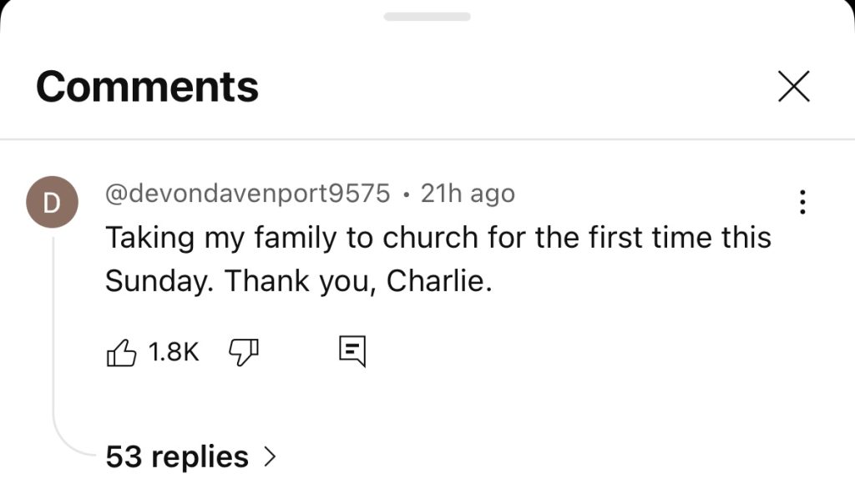Click the 21h ago timestamp

click(x=468, y=194)
